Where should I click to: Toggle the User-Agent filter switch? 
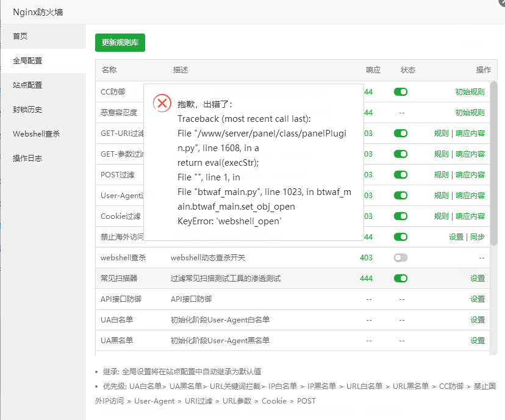pos(401,195)
